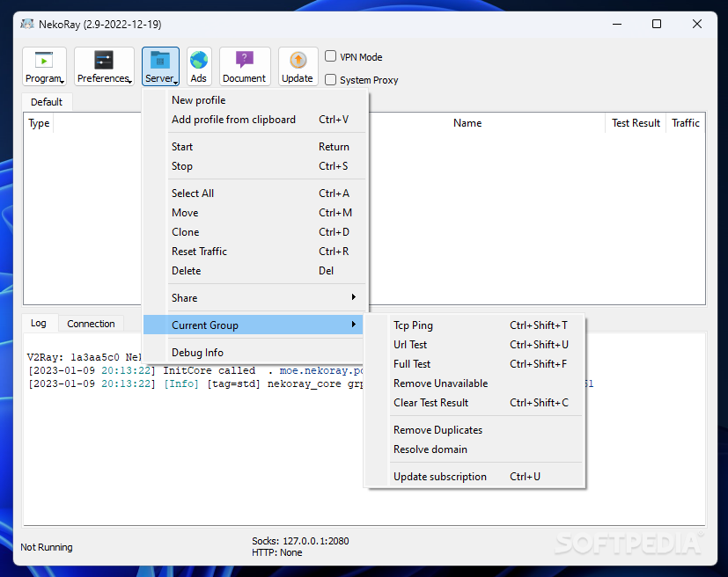Click the Server toolbar button

click(160, 66)
